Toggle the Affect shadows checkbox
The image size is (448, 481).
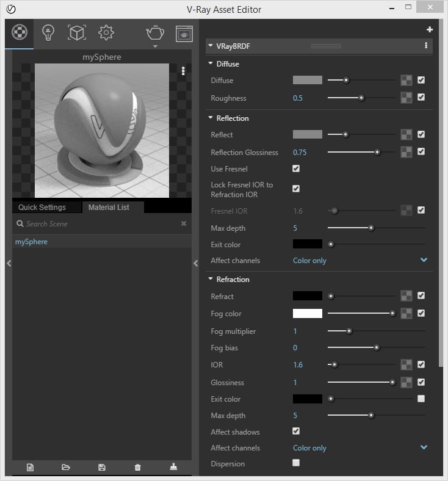click(296, 431)
